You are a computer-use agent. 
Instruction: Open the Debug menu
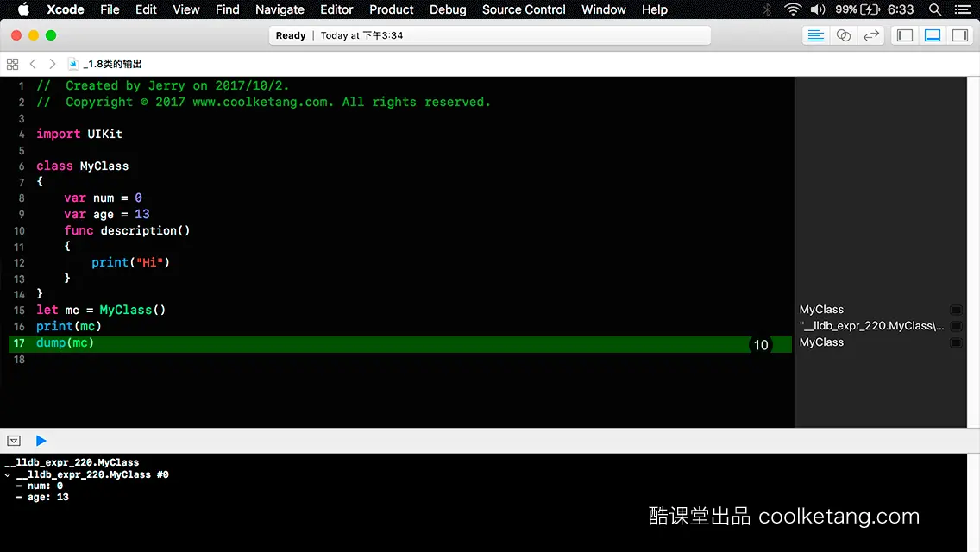click(x=448, y=9)
